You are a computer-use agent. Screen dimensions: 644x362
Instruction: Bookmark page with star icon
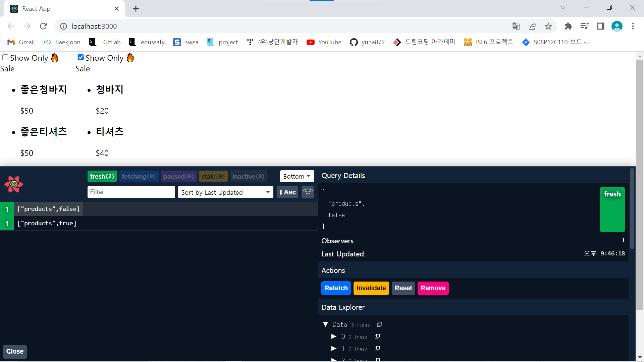(x=548, y=26)
